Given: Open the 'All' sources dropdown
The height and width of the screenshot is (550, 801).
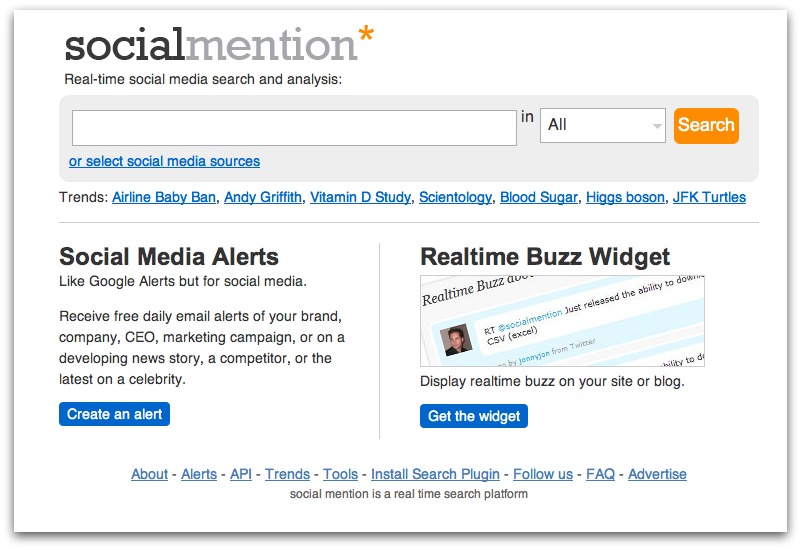Looking at the screenshot, I should (603, 125).
